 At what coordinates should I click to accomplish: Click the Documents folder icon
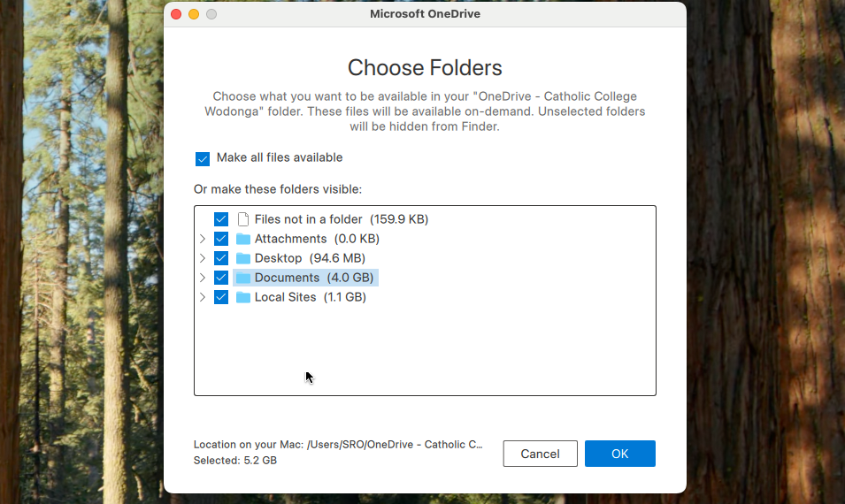click(x=243, y=278)
